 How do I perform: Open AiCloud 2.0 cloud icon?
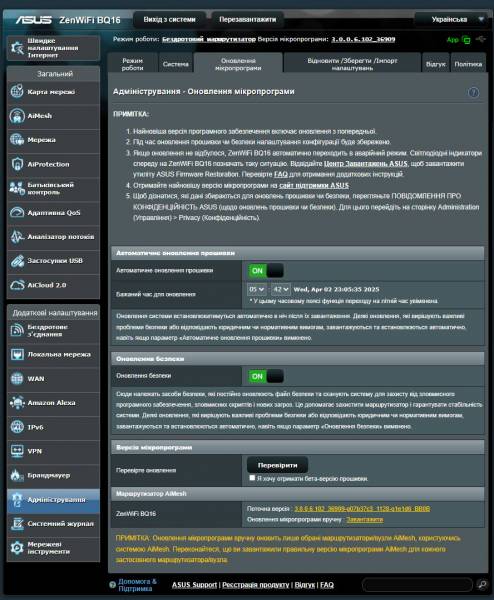(x=17, y=285)
